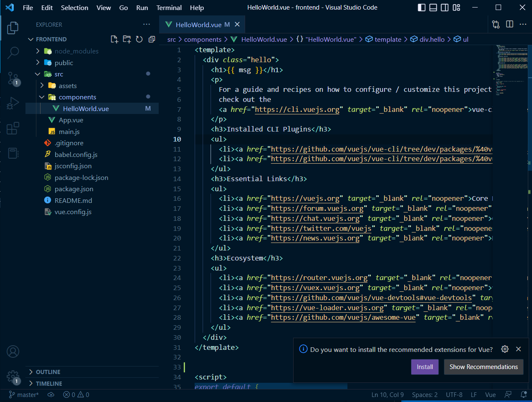Image resolution: width=532 pixels, height=402 pixels.
Task: Open the File menu
Action: [28, 8]
